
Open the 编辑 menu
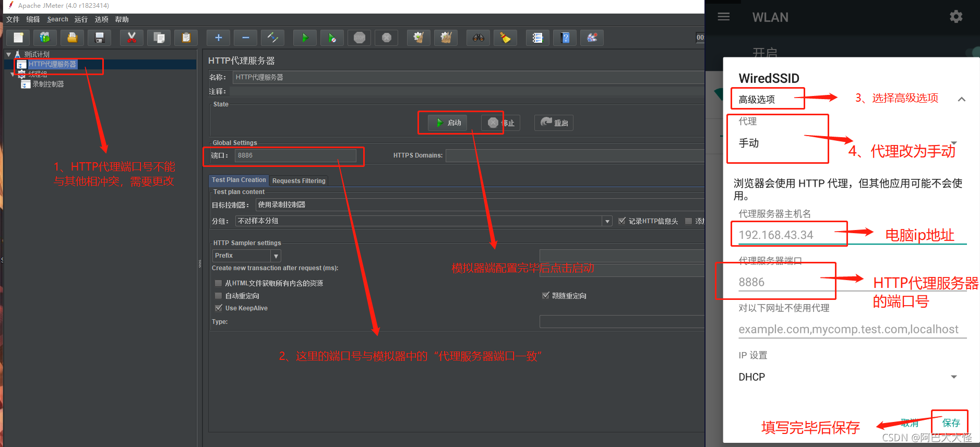pos(33,19)
